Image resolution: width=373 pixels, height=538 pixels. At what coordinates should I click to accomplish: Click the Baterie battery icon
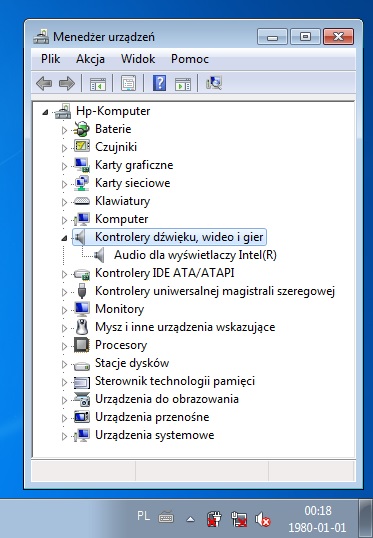82,129
